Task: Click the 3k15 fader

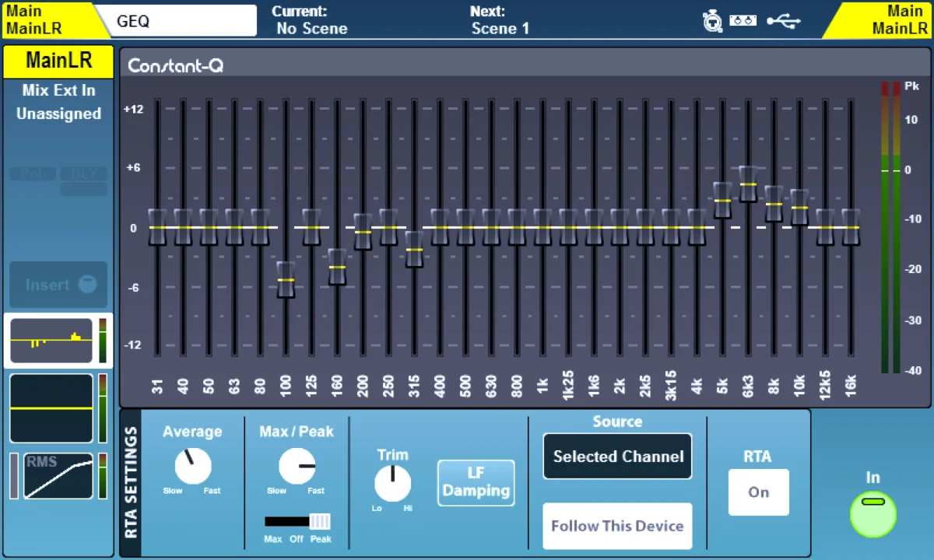Action: (671, 227)
